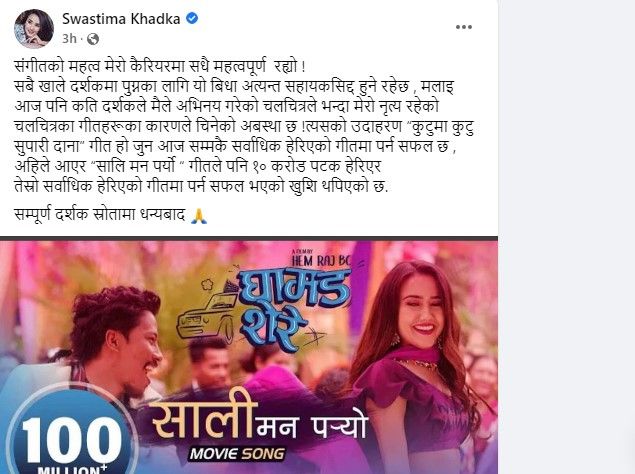The image size is (635, 474).
Task: Click the Swastima Khadka name link
Action: point(121,19)
